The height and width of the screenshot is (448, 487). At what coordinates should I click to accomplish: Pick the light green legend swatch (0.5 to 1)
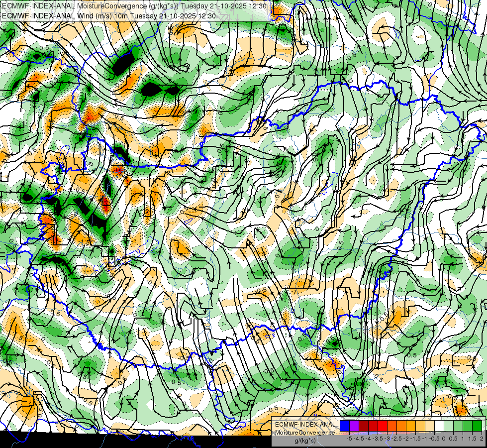pos(458,426)
